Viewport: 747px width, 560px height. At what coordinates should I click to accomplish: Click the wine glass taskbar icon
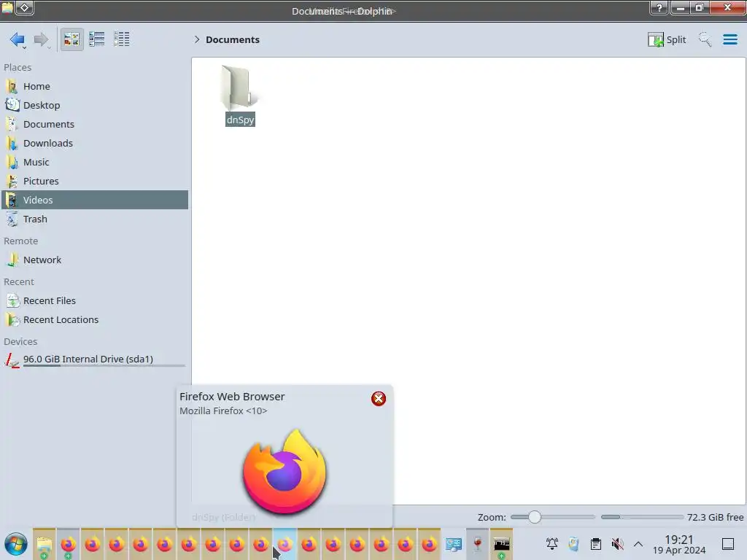tap(477, 544)
